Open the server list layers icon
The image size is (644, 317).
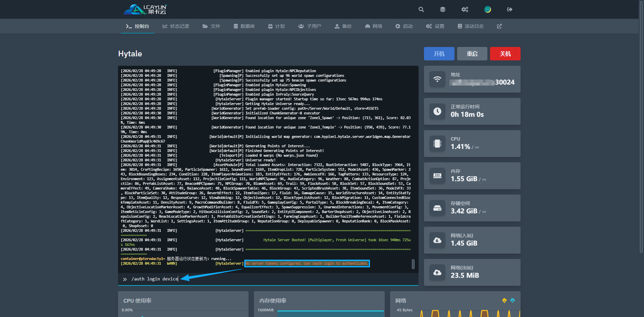point(443,9)
